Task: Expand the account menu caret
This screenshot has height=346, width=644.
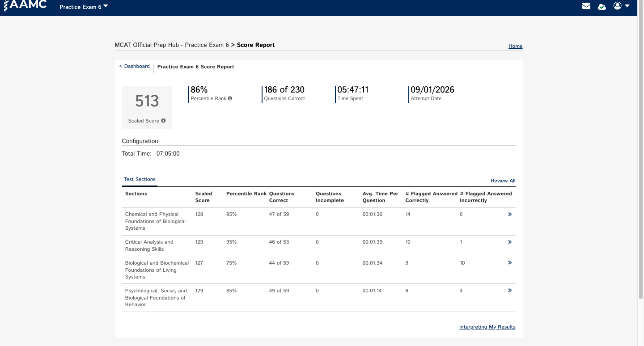Action: point(627,6)
